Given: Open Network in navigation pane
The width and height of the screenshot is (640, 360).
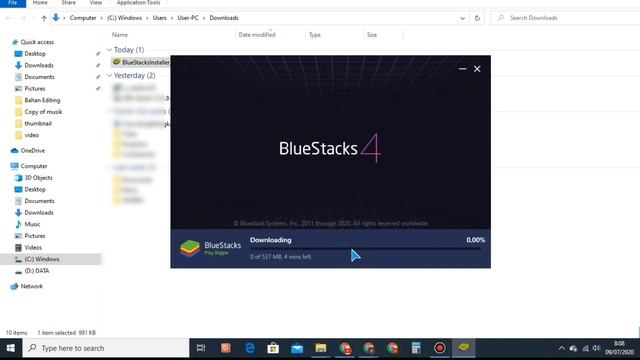Looking at the screenshot, I should pos(31,286).
